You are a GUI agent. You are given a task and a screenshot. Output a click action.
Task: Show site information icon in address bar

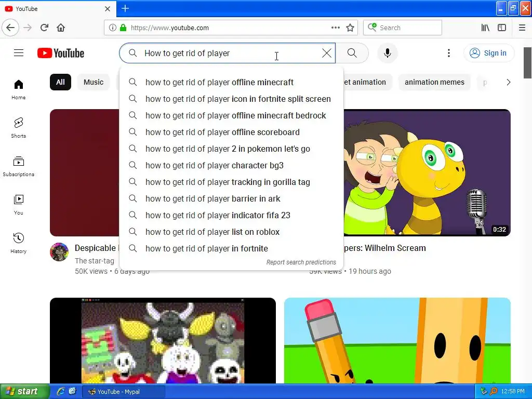[112, 28]
